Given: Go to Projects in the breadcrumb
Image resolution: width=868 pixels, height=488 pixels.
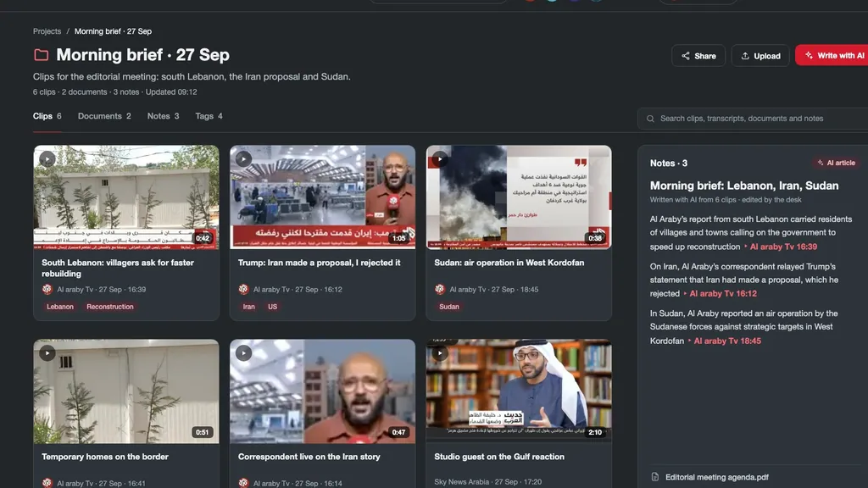Looking at the screenshot, I should (47, 31).
